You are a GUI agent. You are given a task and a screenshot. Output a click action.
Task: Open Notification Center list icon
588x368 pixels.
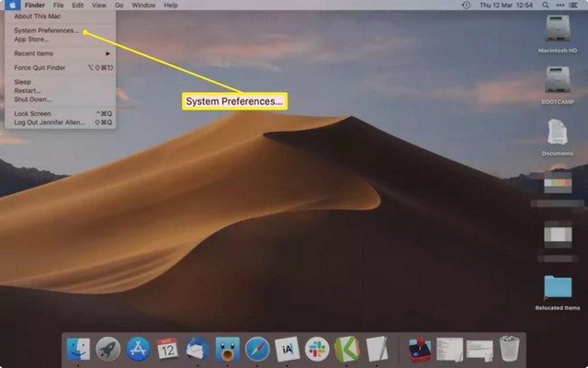click(575, 6)
